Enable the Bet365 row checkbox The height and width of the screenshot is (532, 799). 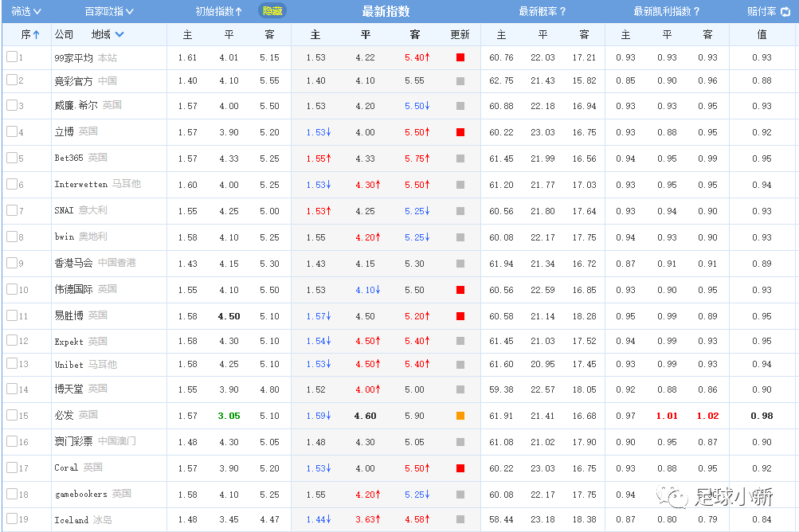pyautogui.click(x=12, y=158)
